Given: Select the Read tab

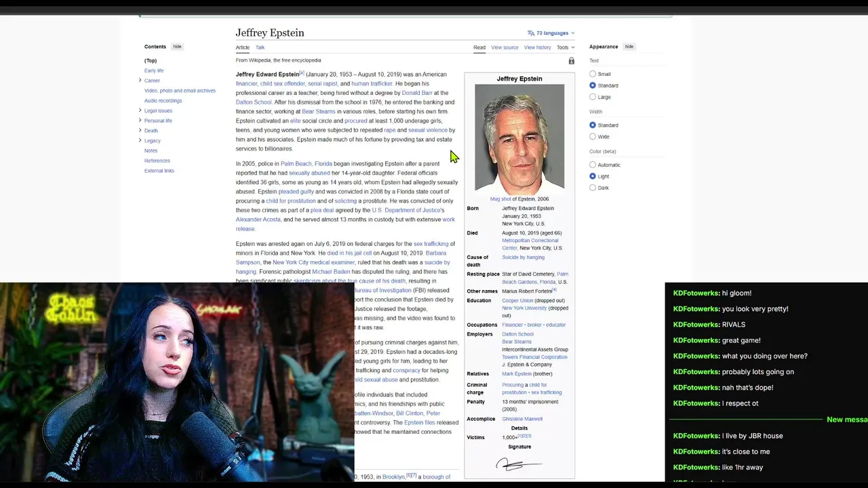Looking at the screenshot, I should (479, 47).
